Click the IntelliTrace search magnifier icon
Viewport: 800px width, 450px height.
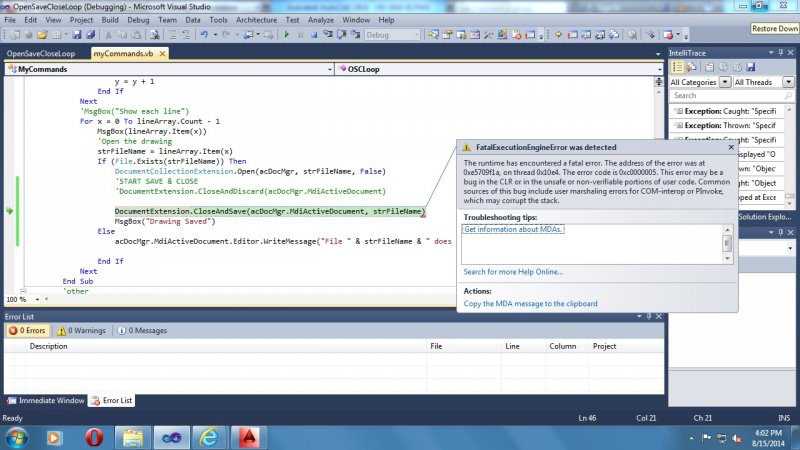(x=788, y=95)
